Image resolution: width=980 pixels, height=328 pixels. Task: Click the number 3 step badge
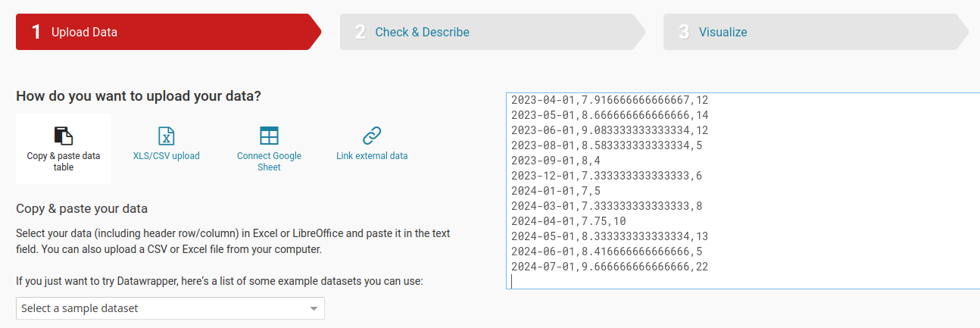[684, 32]
